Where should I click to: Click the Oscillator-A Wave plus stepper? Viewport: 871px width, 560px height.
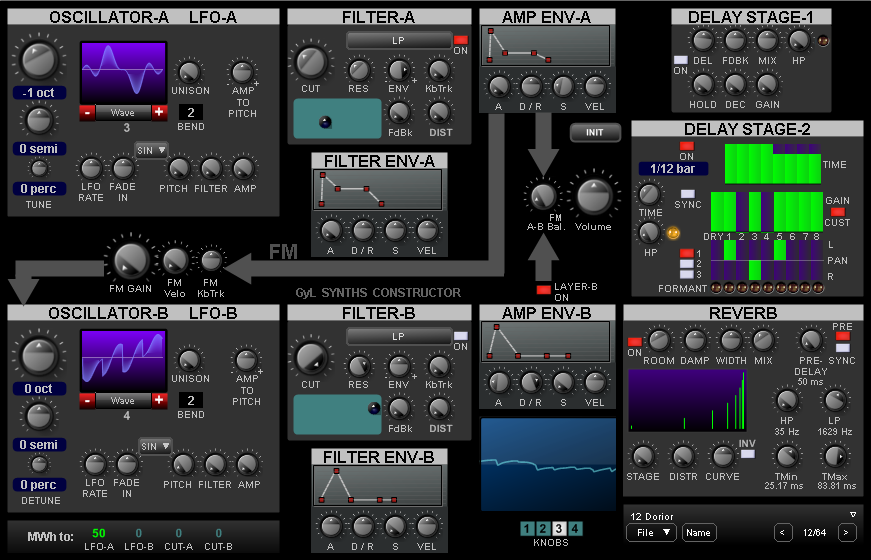click(x=158, y=112)
